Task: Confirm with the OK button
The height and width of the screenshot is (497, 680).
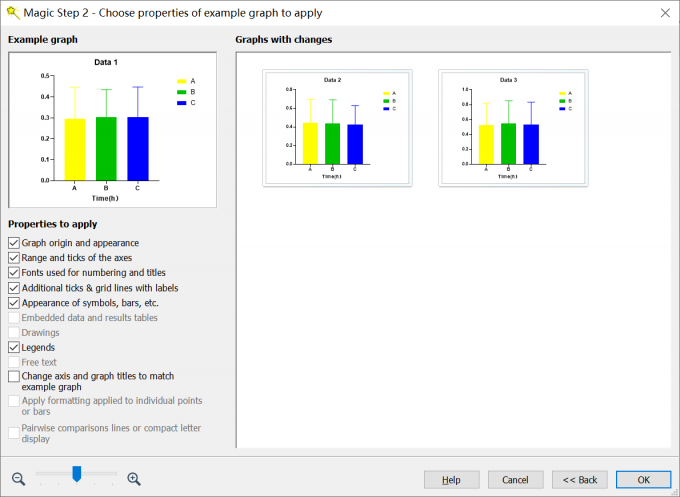Action: point(643,480)
